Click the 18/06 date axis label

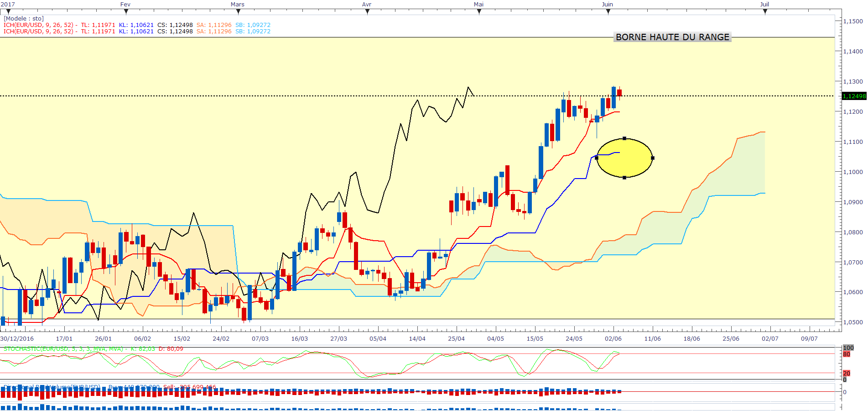[x=692, y=339]
